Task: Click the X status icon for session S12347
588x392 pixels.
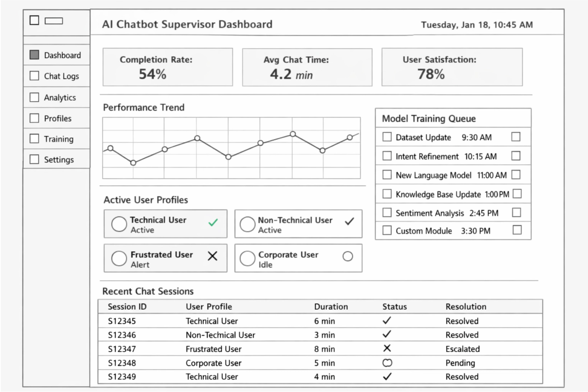Action: pos(387,348)
